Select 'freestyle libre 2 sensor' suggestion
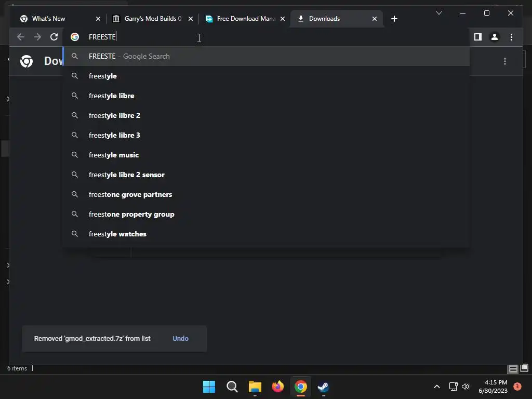The image size is (532, 399). point(267,175)
